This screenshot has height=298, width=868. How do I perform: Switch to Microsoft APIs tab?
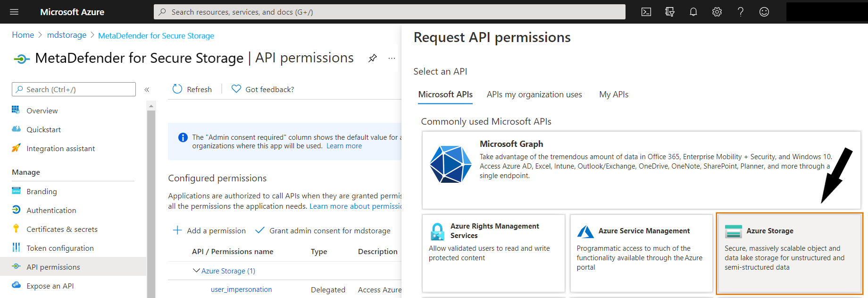point(445,94)
